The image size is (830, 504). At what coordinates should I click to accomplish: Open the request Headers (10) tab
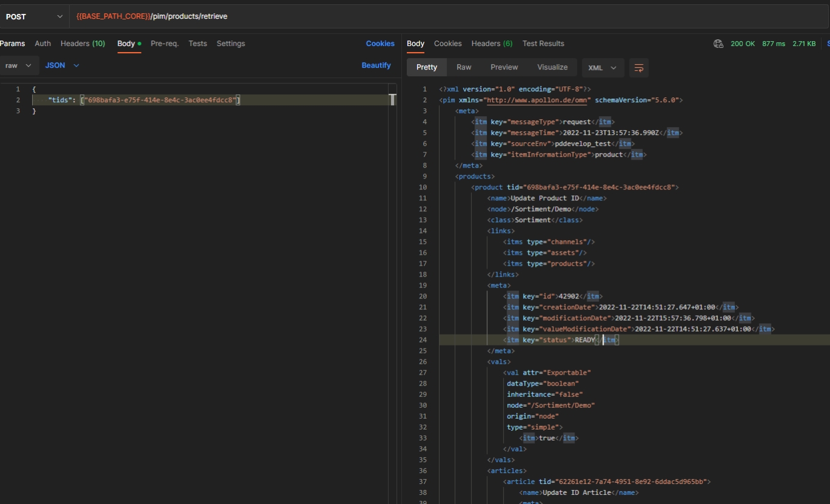82,44
